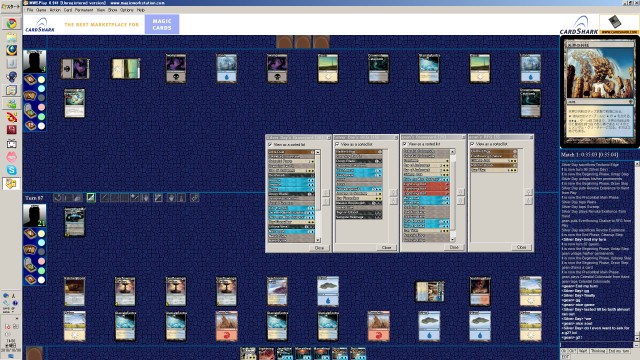Open Skype from the taskbar

(x=11, y=169)
